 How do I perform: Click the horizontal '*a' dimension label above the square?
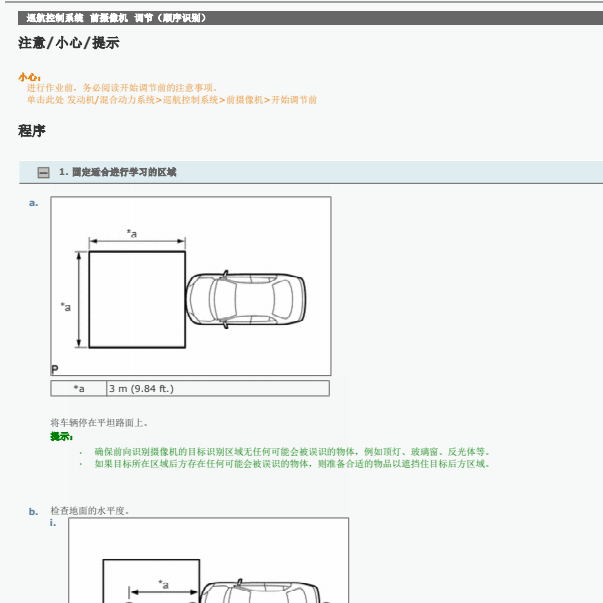click(x=132, y=233)
